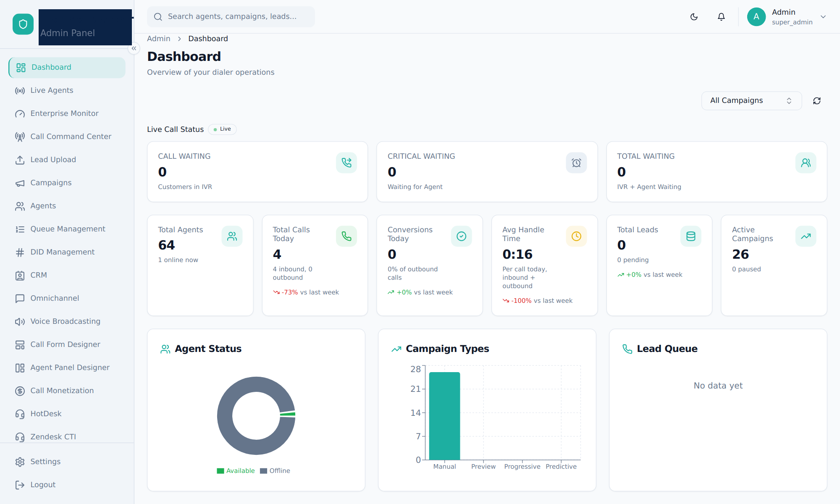Click the Logout icon
Viewport: 840px width, 504px height.
[x=20, y=485]
